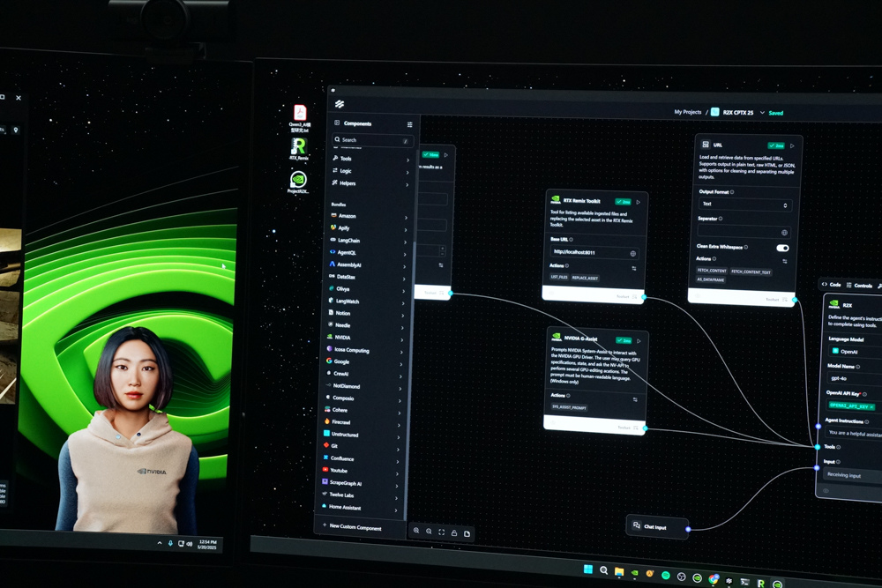This screenshot has width=882, height=588.
Task: Open the Output Format dropdown showing Text
Action: pyautogui.click(x=744, y=205)
